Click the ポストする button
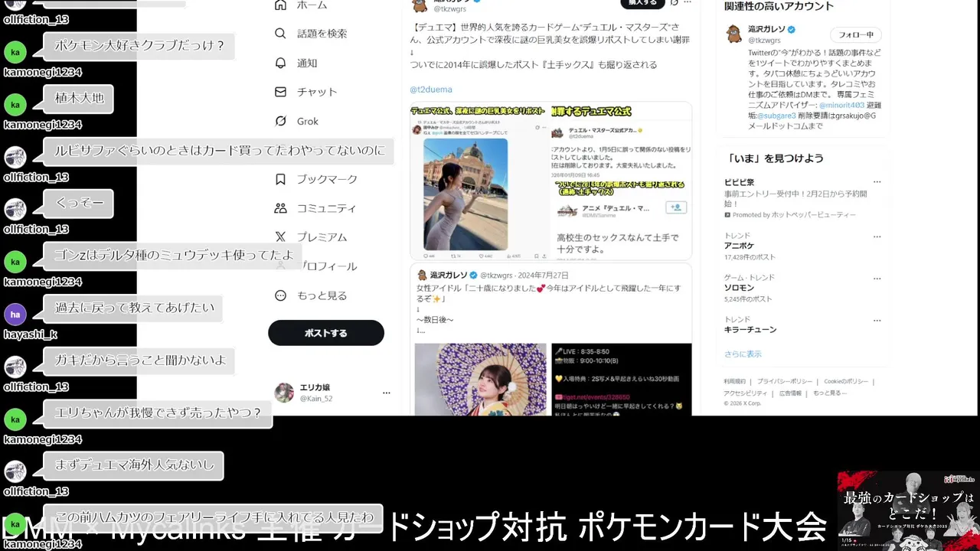Viewport: 980px width, 551px height. (x=326, y=333)
